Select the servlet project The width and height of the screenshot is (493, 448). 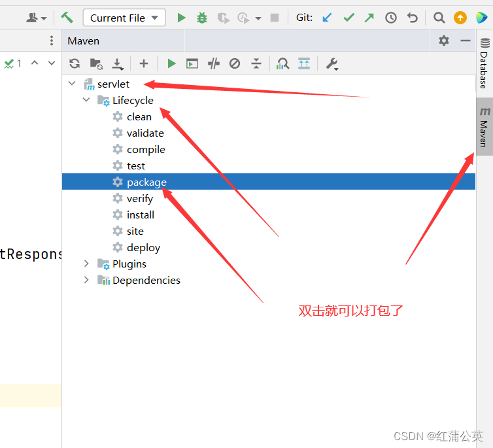(x=113, y=84)
